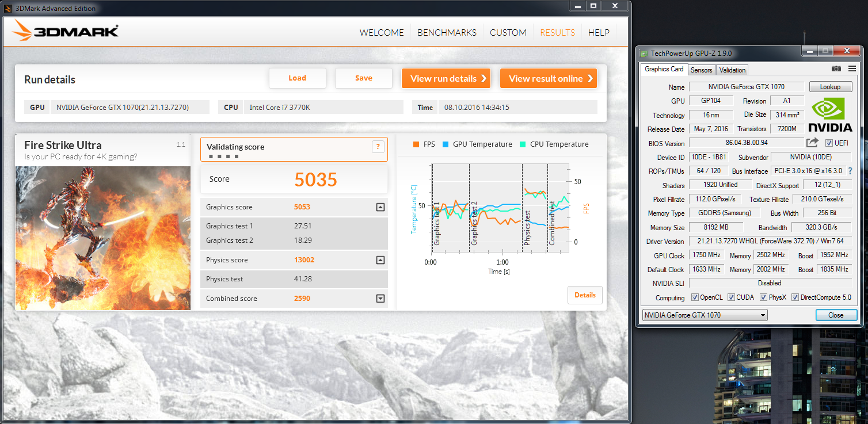Open the HELP tab
868x424 pixels.
(x=599, y=33)
